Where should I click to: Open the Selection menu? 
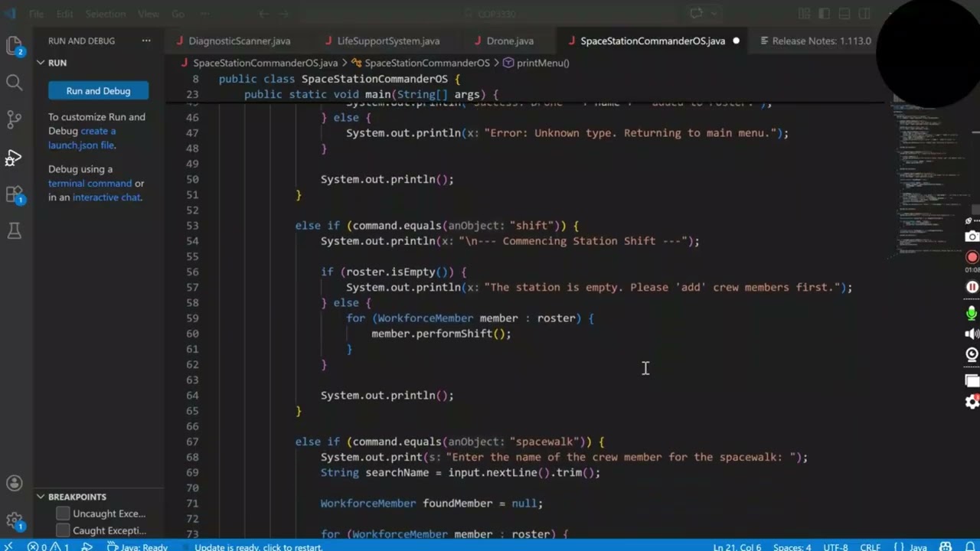[105, 14]
